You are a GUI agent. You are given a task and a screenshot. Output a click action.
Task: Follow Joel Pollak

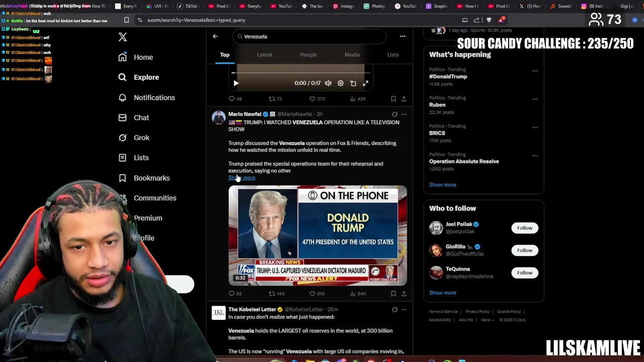point(524,228)
